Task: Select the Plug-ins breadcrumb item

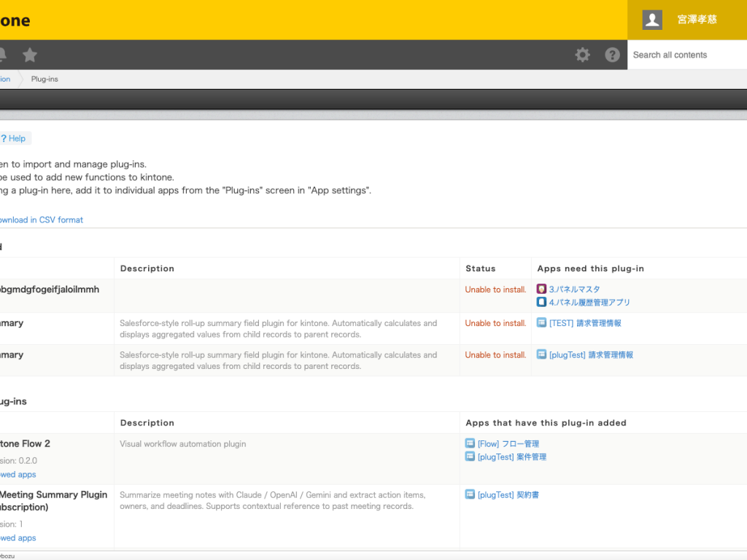Action: click(x=44, y=79)
